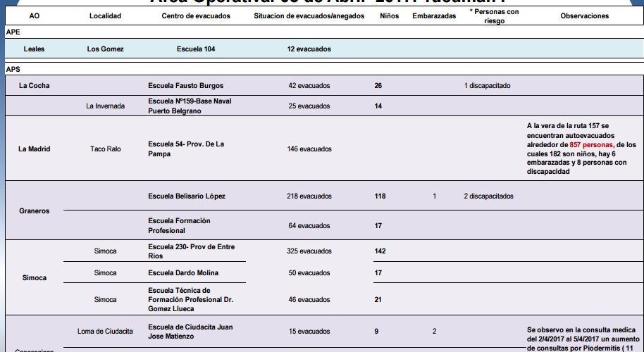Click 'Escuela Técnica de Formación Profesional Dr. Gomez Llueca'
Image resolution: width=644 pixels, height=352 pixels.
point(190,299)
